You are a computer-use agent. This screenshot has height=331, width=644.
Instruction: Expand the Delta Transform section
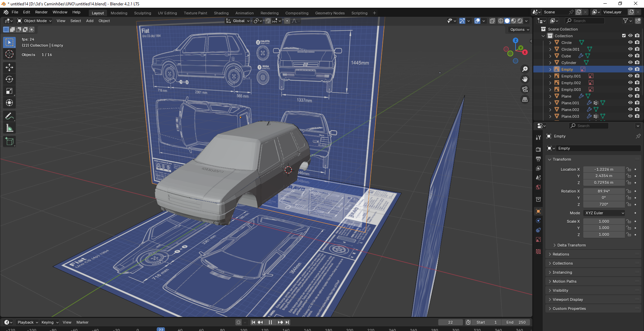click(571, 245)
